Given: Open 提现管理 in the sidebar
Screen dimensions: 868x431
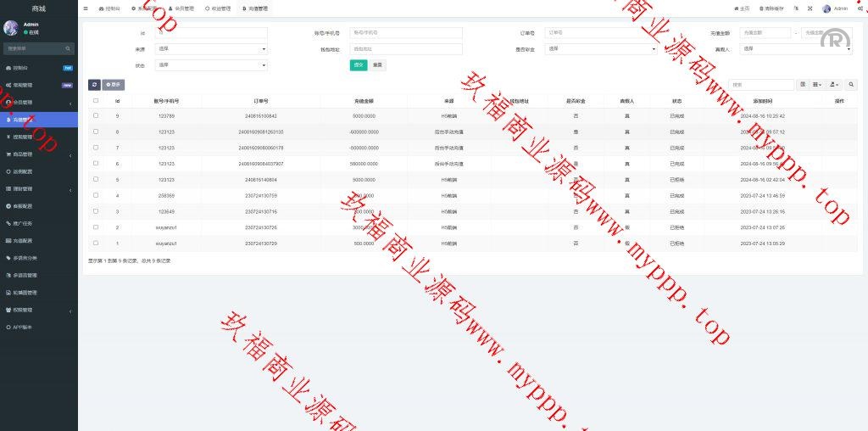Looking at the screenshot, I should pos(38,137).
